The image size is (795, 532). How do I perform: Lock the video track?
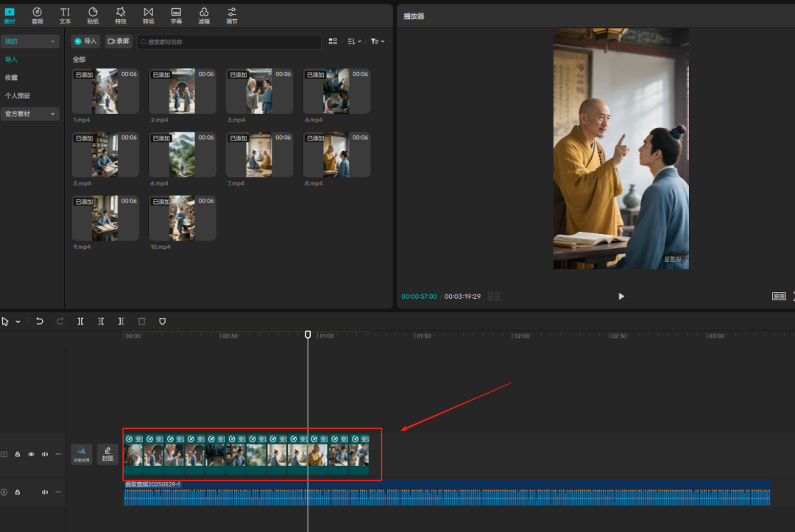(x=17, y=455)
